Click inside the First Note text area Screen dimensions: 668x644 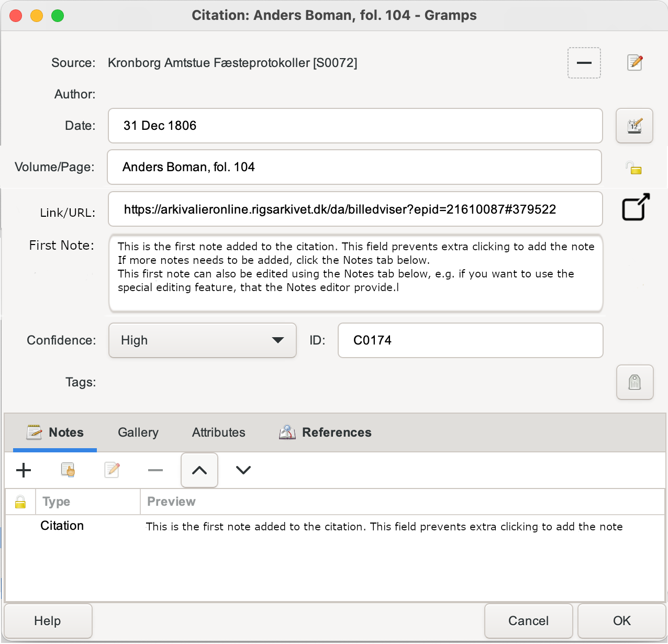click(356, 273)
